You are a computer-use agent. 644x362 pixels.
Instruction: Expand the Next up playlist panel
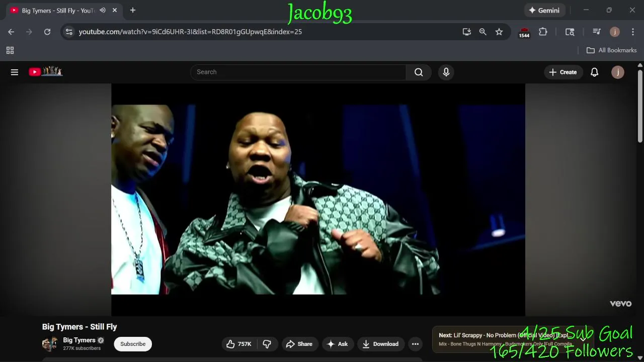583,339
